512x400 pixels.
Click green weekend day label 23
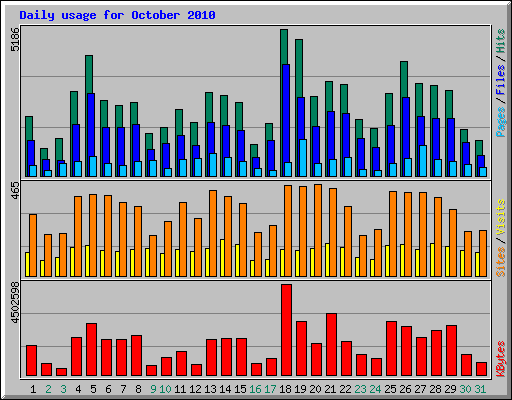click(x=360, y=389)
